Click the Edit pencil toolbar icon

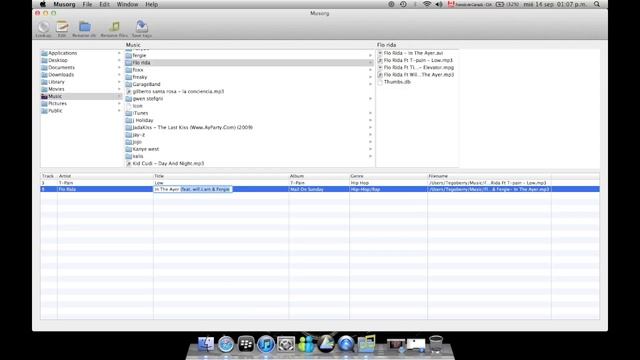(62, 27)
